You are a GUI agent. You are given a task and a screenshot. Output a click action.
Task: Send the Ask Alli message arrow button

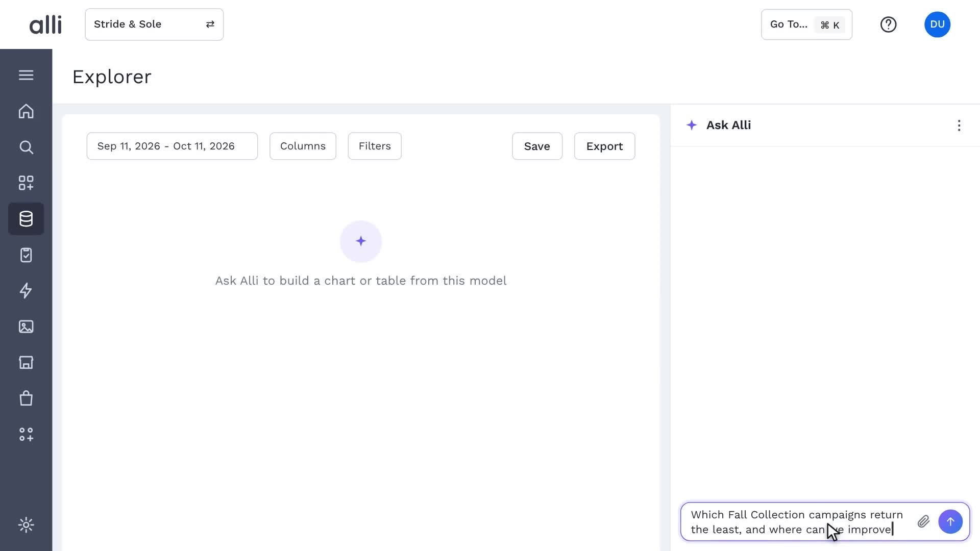pyautogui.click(x=950, y=521)
